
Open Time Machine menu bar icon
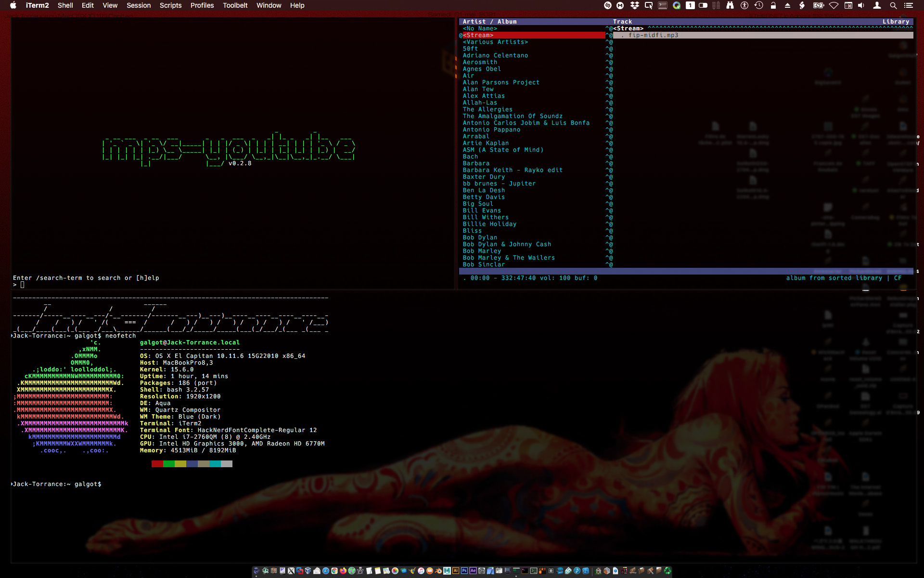pyautogui.click(x=758, y=5)
